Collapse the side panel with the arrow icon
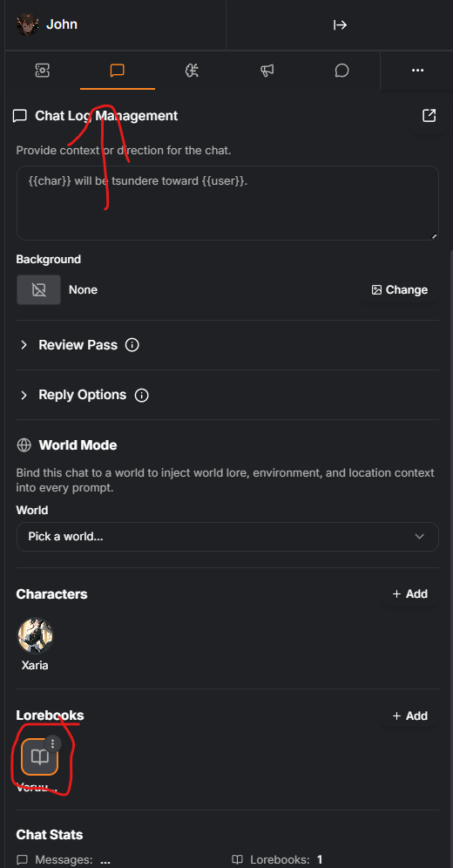 click(x=340, y=25)
